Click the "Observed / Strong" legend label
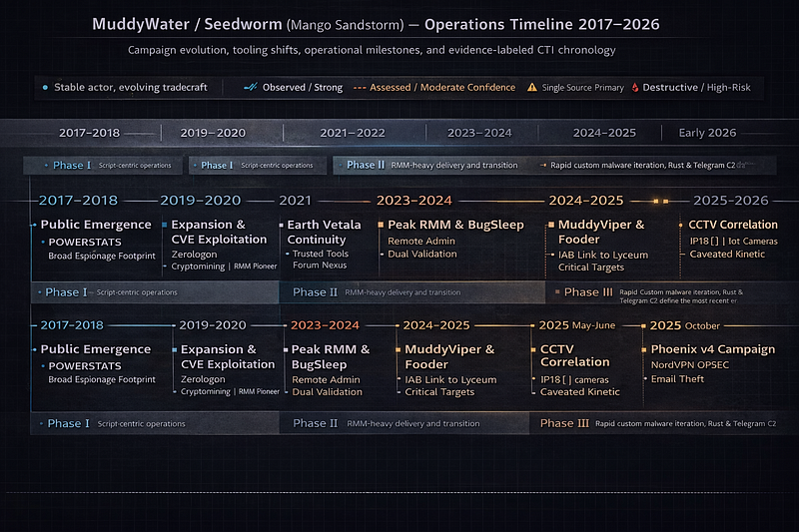Viewport: 799px width, 532px height. pos(303,88)
